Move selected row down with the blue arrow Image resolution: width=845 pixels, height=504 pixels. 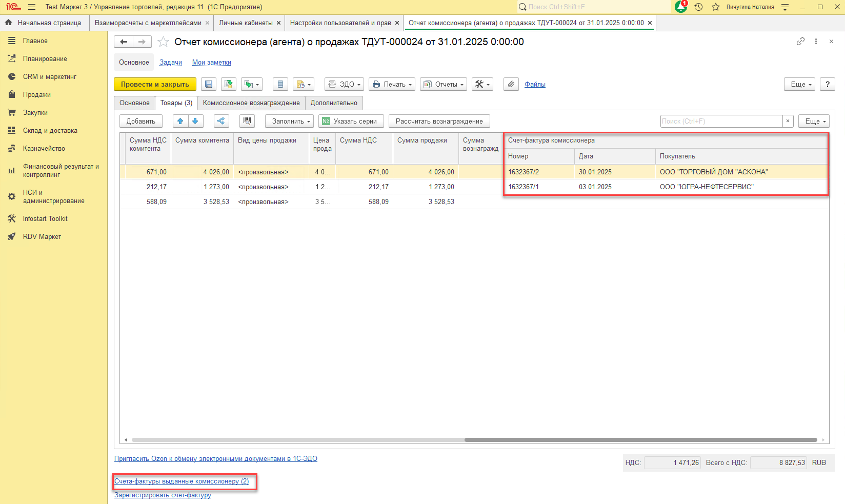click(195, 121)
